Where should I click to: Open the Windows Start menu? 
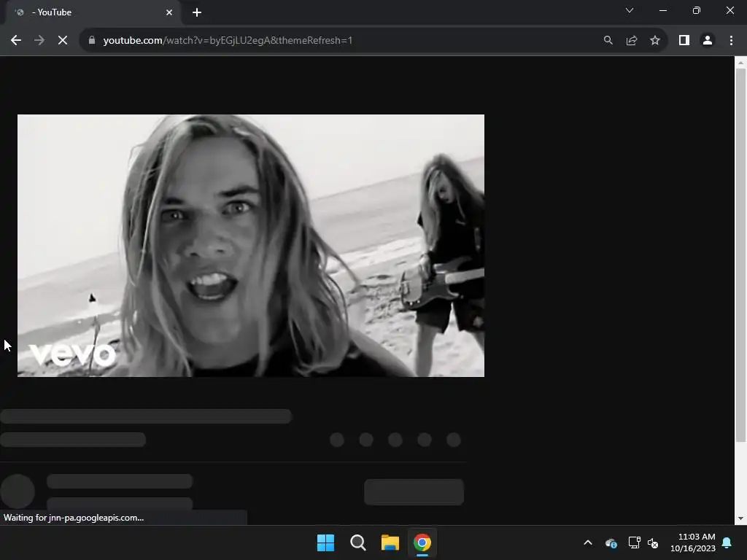326,542
